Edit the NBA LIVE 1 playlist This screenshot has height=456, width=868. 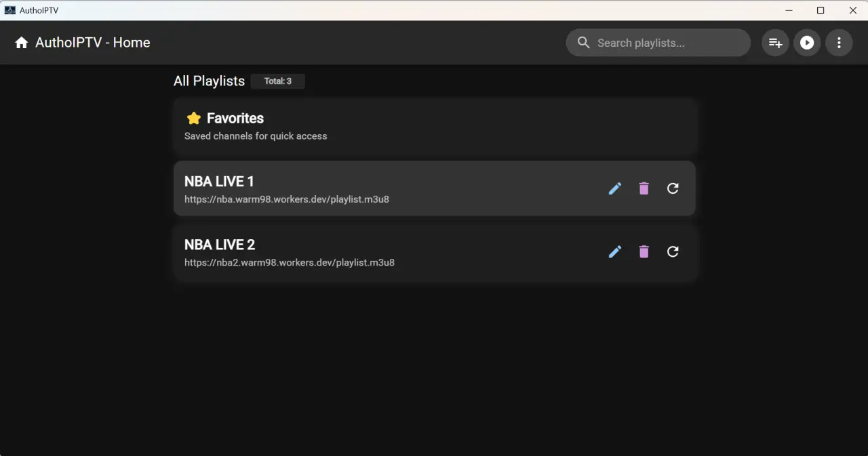click(x=615, y=188)
